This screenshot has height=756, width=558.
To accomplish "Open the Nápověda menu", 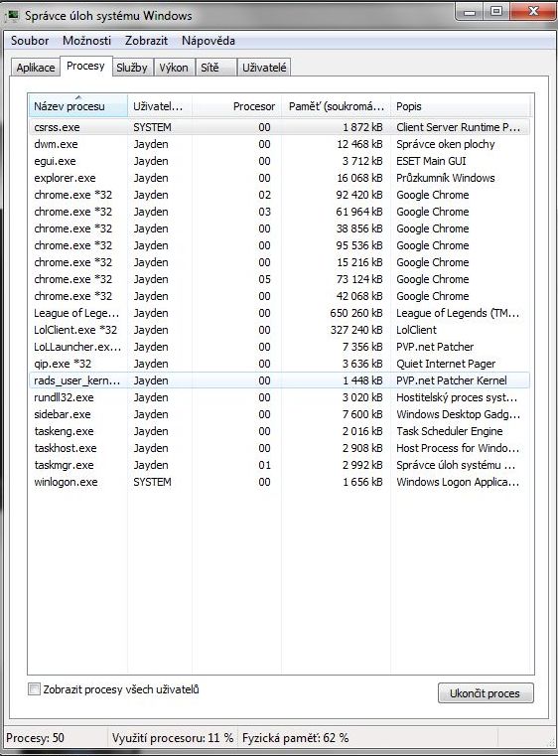I will [x=209, y=41].
